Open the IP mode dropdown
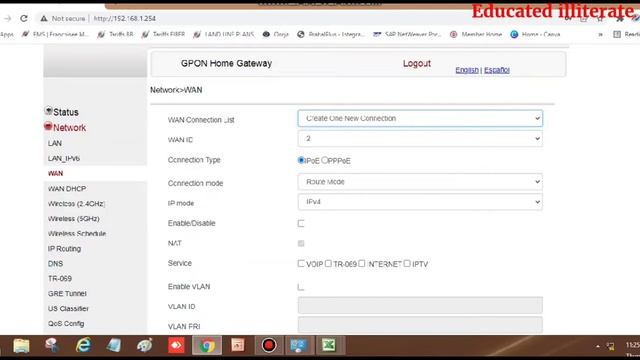Screen dimensions: 640x360 (420, 202)
